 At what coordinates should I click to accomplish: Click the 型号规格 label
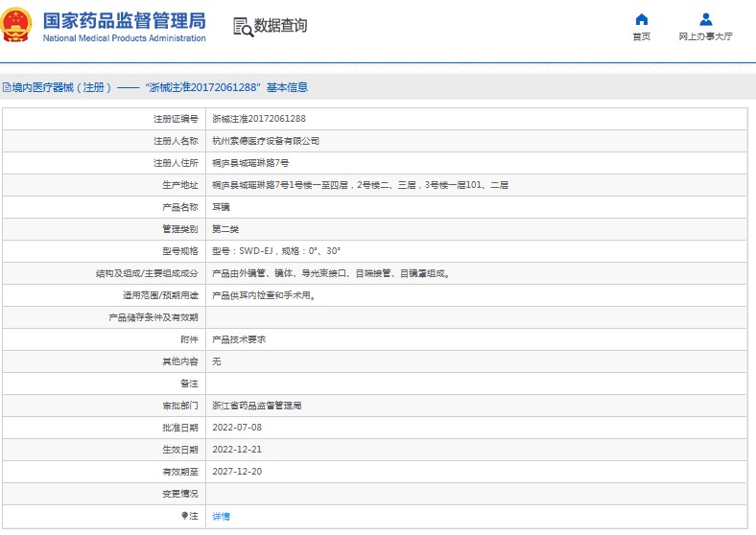coord(180,251)
